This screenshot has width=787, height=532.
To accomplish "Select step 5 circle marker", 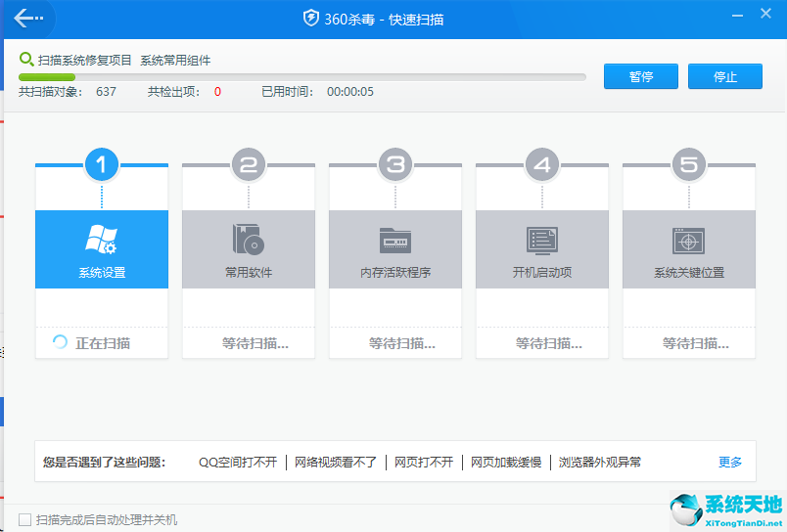I will pos(689,164).
